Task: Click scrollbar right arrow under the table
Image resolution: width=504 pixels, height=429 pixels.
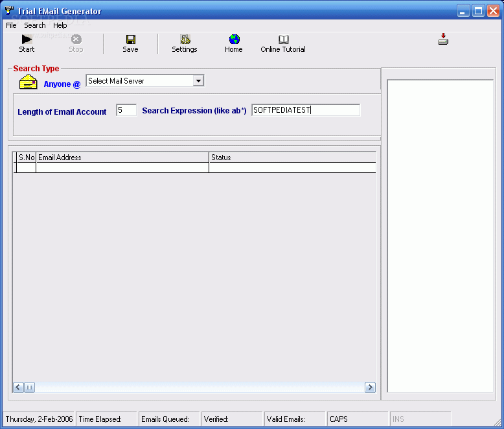Action: coord(370,388)
